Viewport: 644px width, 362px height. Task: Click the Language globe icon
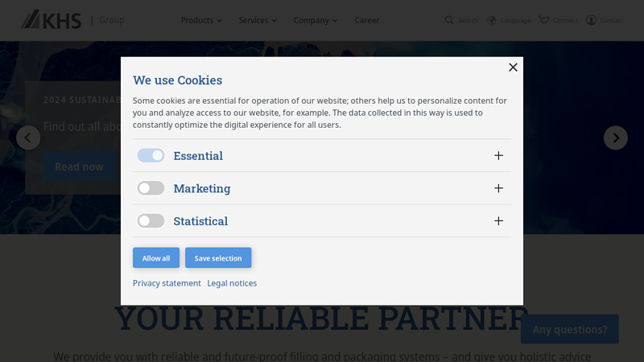pos(492,20)
